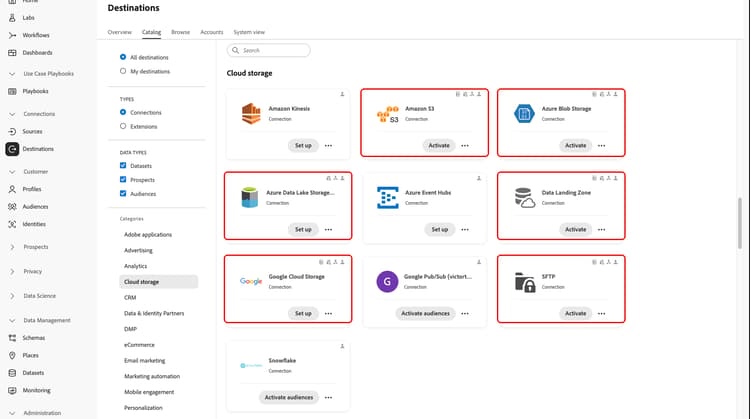Open Monitoring sidebar icon
750x419 pixels.
click(12, 390)
